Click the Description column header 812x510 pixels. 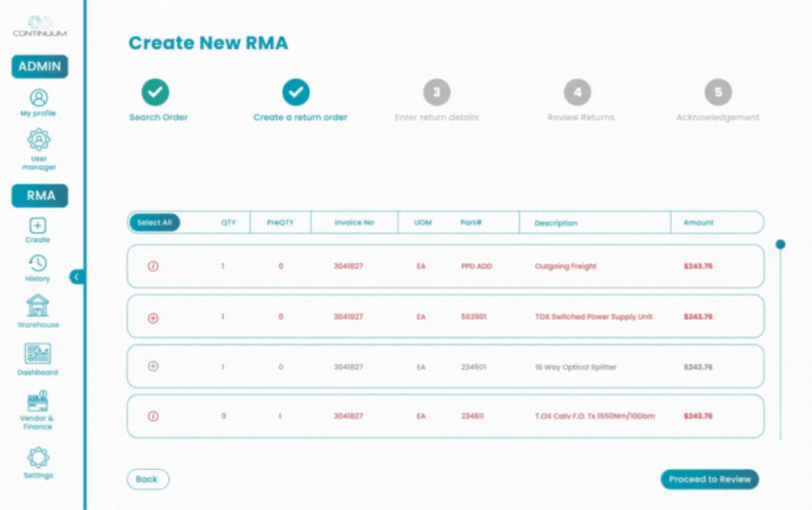tap(557, 223)
